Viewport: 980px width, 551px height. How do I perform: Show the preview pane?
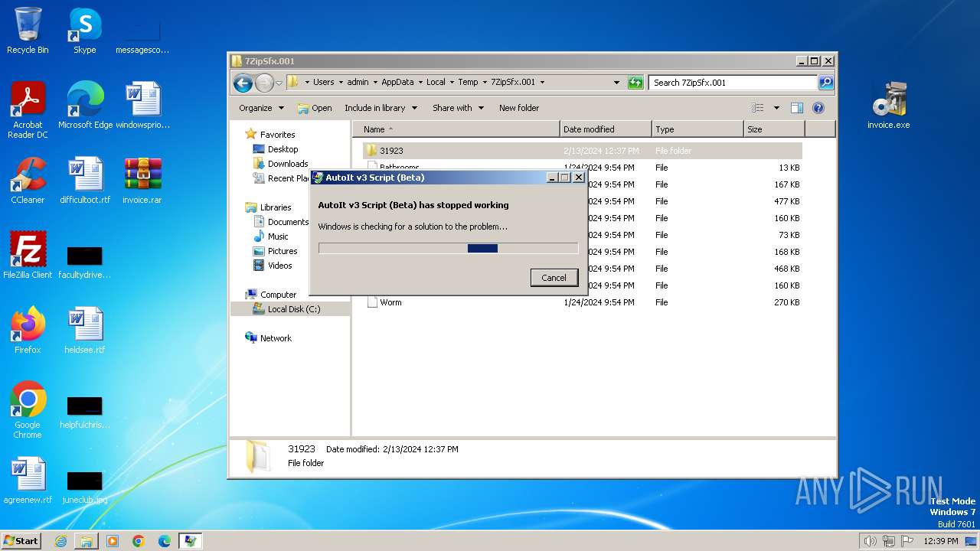797,108
